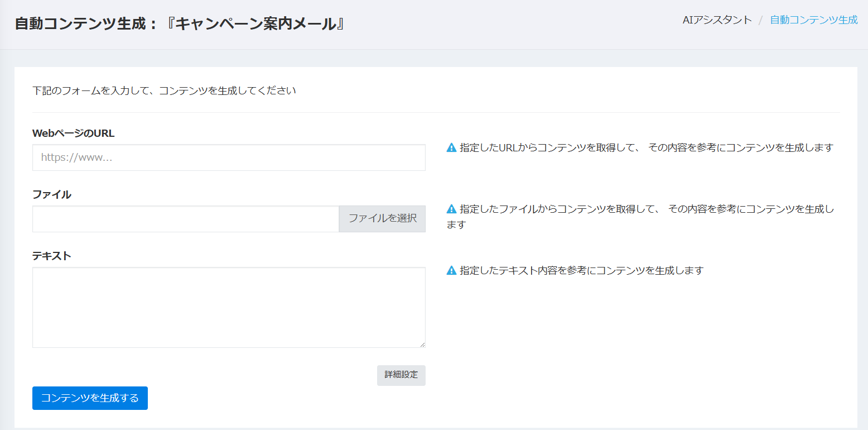Click the instruction text 下記のフォームを入力して

click(164, 90)
